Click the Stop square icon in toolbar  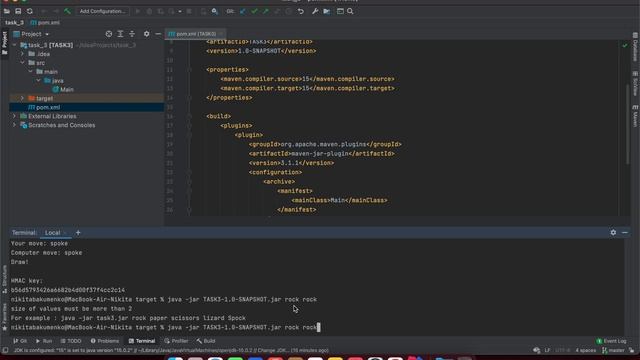pos(189,11)
